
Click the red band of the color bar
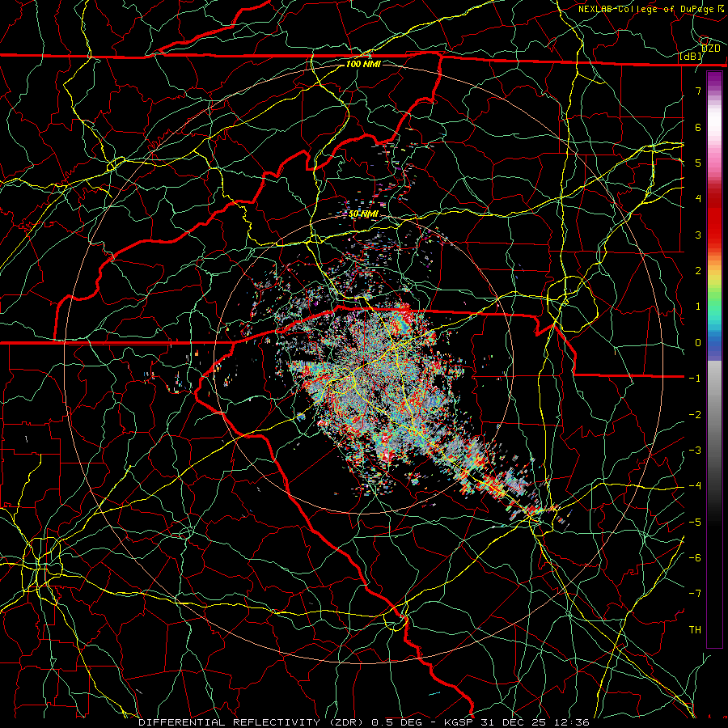tap(714, 218)
